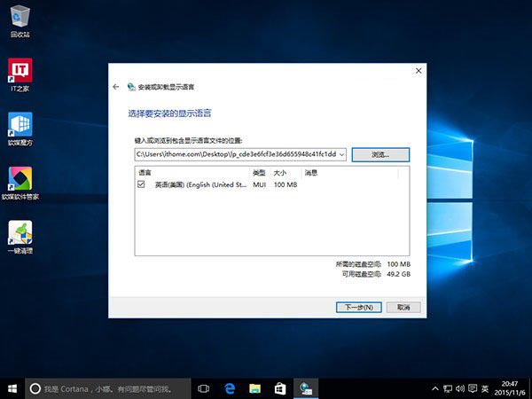This screenshot has height=399, width=532.
Task: Uncheck the English (United States) language checkbox
Action: coord(142,185)
